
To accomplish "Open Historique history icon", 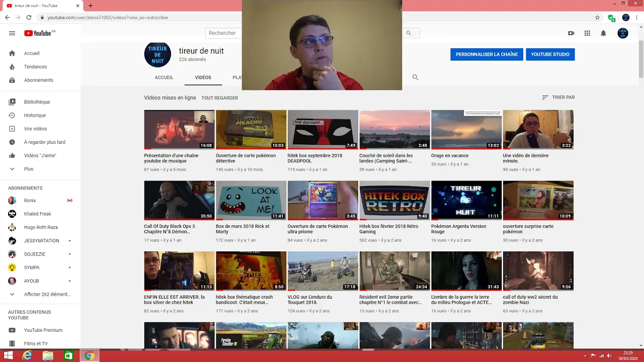I will [x=12, y=116].
